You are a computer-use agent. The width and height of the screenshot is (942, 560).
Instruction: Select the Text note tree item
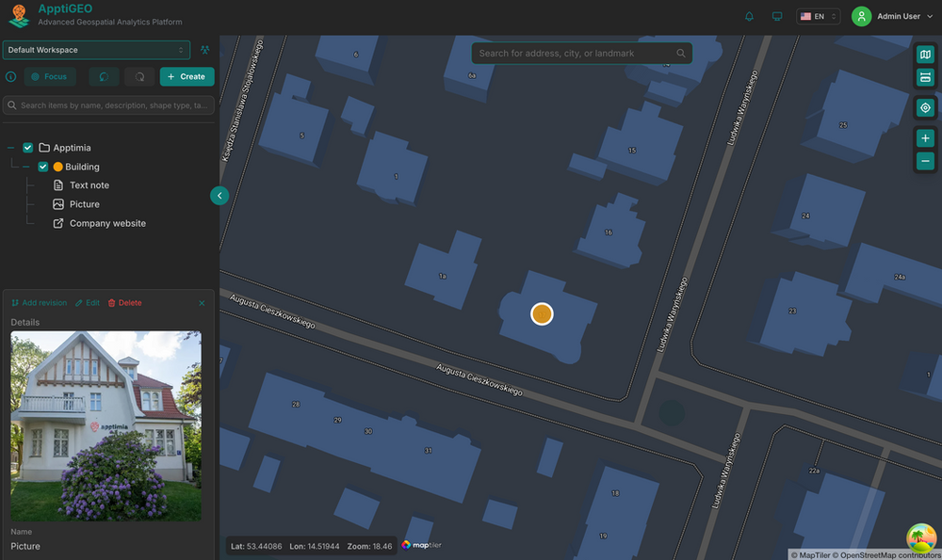click(89, 185)
